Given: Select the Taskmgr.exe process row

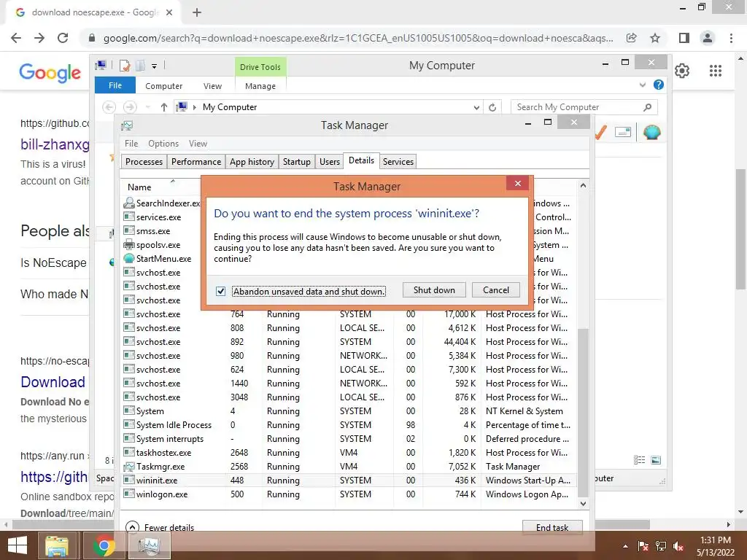Looking at the screenshot, I should pos(349,467).
